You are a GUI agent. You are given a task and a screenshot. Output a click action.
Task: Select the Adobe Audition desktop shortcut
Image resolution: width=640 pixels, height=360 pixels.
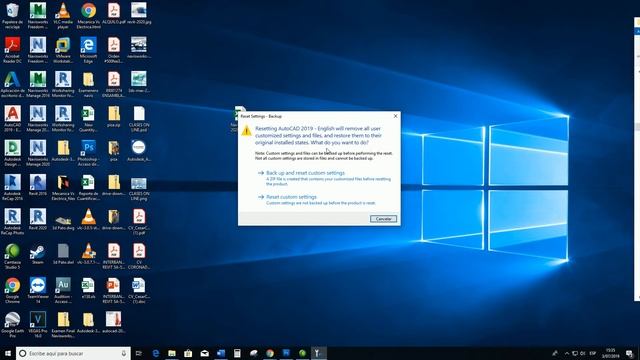coord(63,290)
